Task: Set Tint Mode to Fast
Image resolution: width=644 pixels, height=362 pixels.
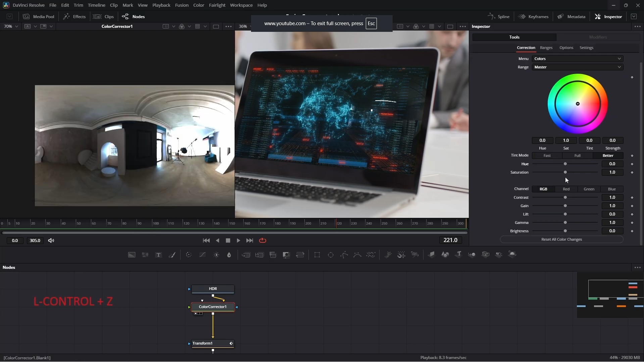Action: click(547, 156)
